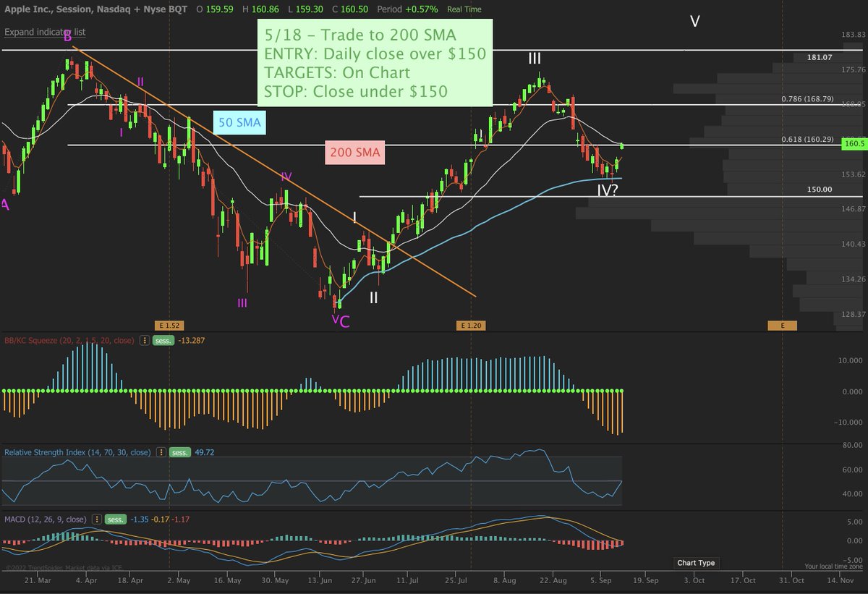This screenshot has width=868, height=594.
Task: Select the MACD (12, 26, 9, close) title
Action: coord(47,519)
